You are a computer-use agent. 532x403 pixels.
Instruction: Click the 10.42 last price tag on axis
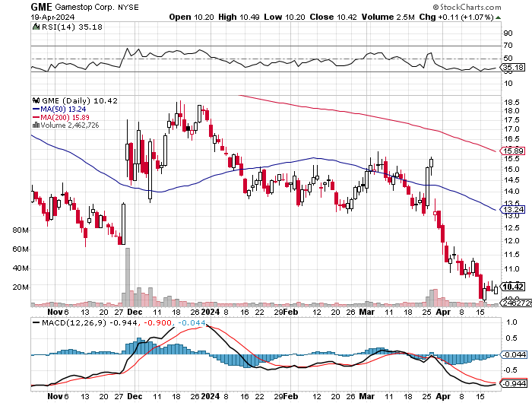(513, 287)
